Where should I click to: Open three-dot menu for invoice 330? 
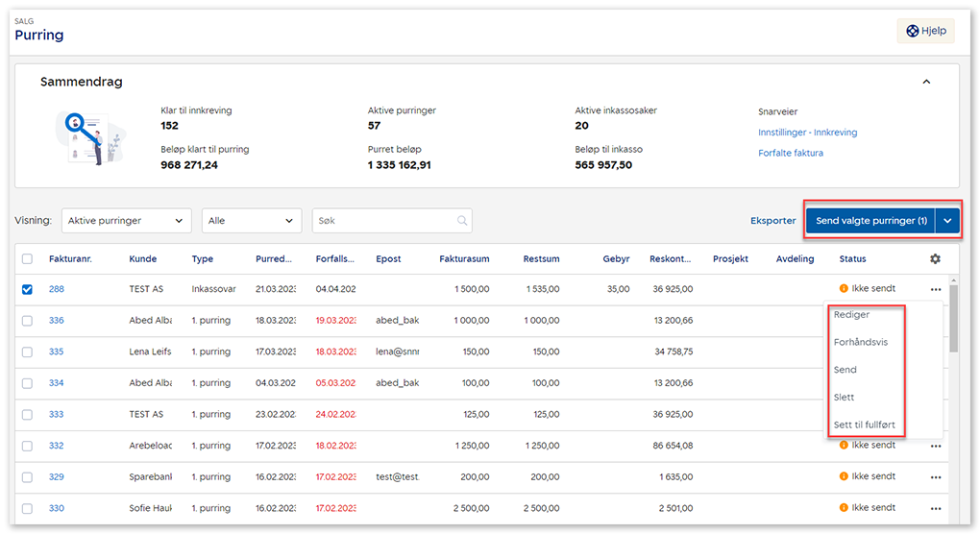(x=935, y=508)
